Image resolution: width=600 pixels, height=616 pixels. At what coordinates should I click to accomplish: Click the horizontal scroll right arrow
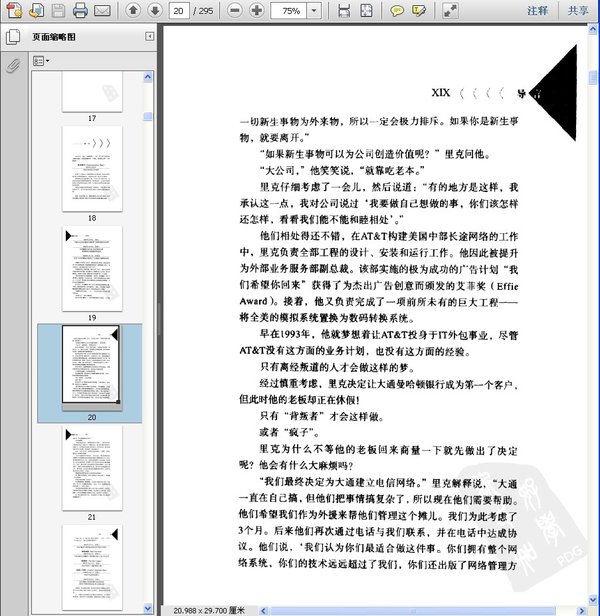[x=583, y=610]
